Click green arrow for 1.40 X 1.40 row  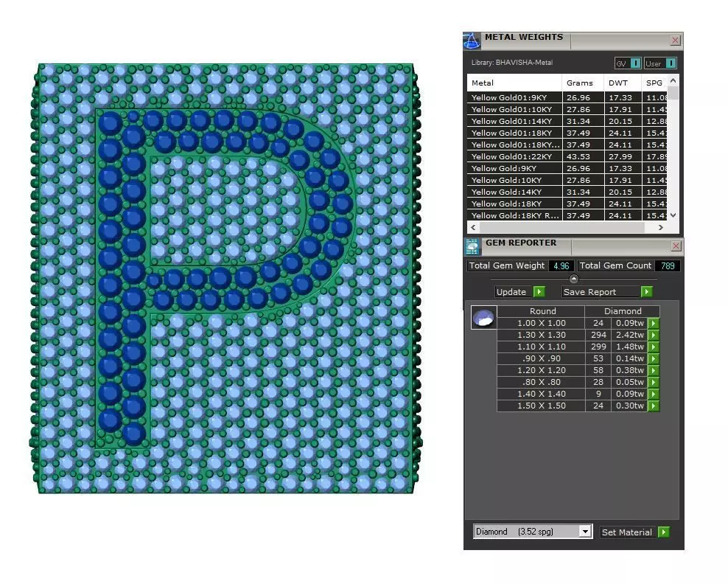coord(654,394)
